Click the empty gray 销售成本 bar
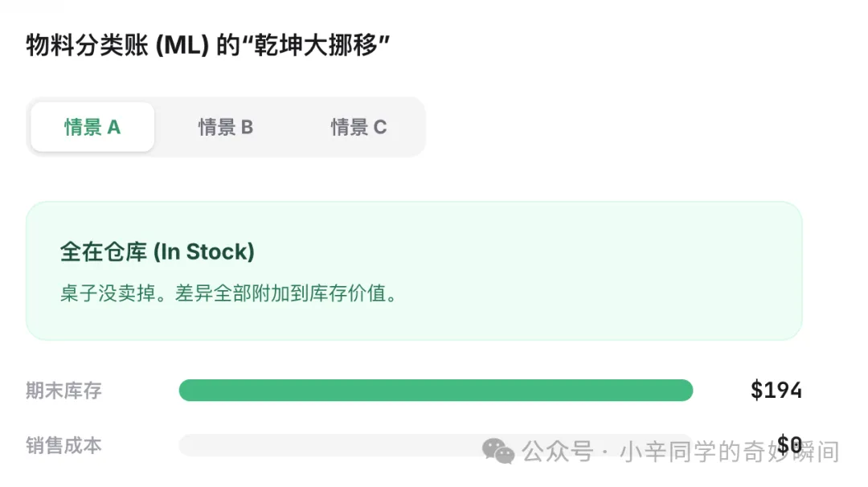This screenshot has width=868, height=487. tap(436, 445)
